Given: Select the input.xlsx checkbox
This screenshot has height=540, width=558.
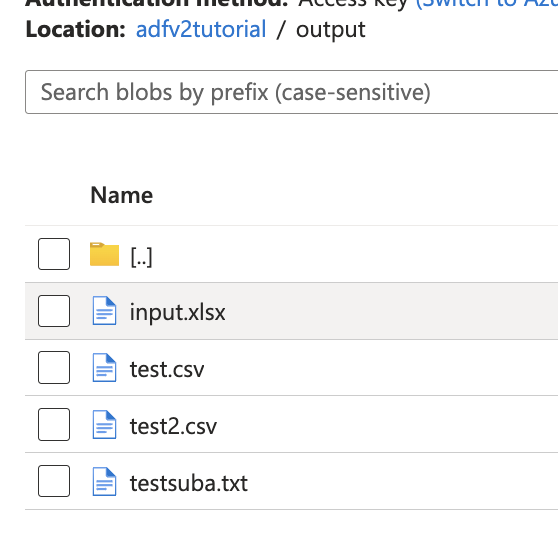Looking at the screenshot, I should 54,311.
